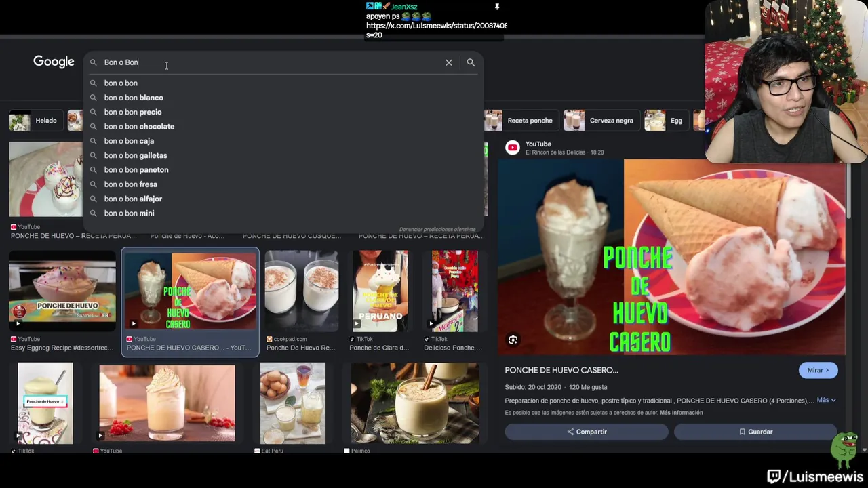The image size is (868, 488).
Task: Click "Denunciar predicciones ofensivas" link
Action: [437, 230]
